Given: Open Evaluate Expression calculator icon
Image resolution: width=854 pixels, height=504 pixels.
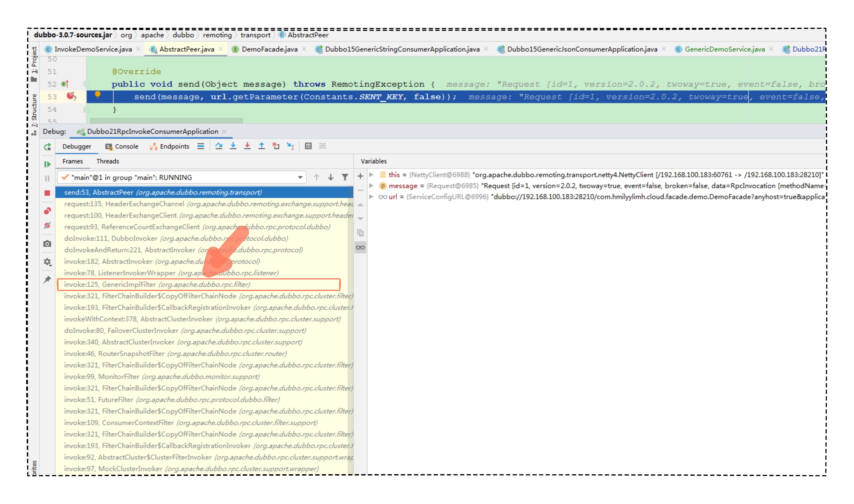Looking at the screenshot, I should (x=308, y=146).
